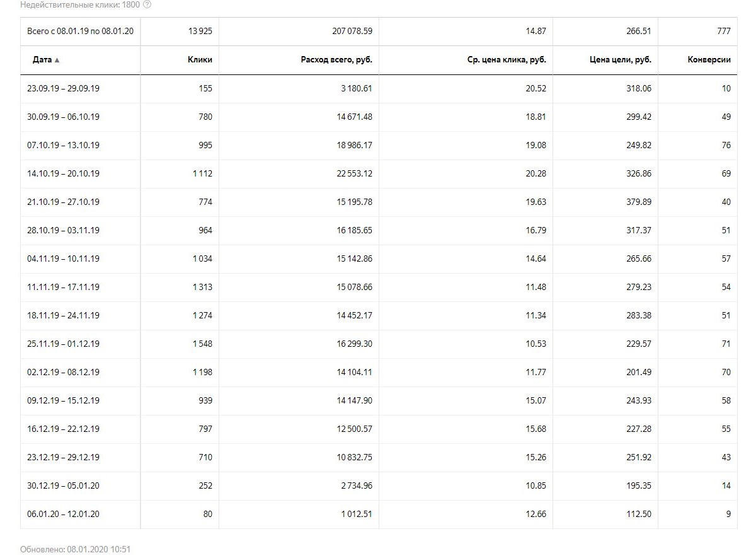Select the 06.01.20 – 12.01.20 row
756x558 pixels.
click(x=63, y=514)
